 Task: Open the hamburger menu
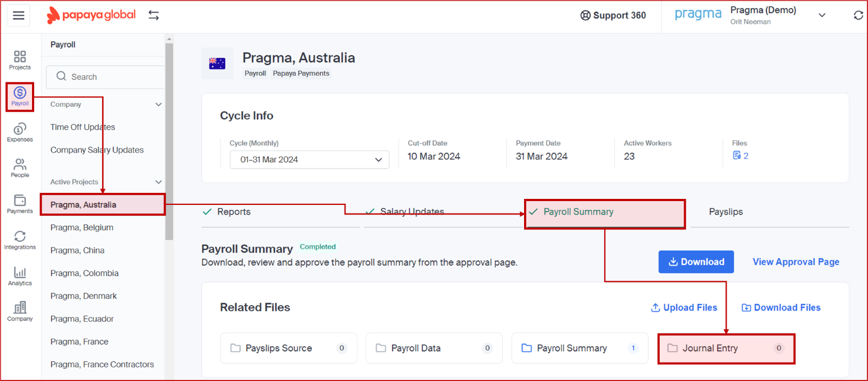pyautogui.click(x=18, y=15)
